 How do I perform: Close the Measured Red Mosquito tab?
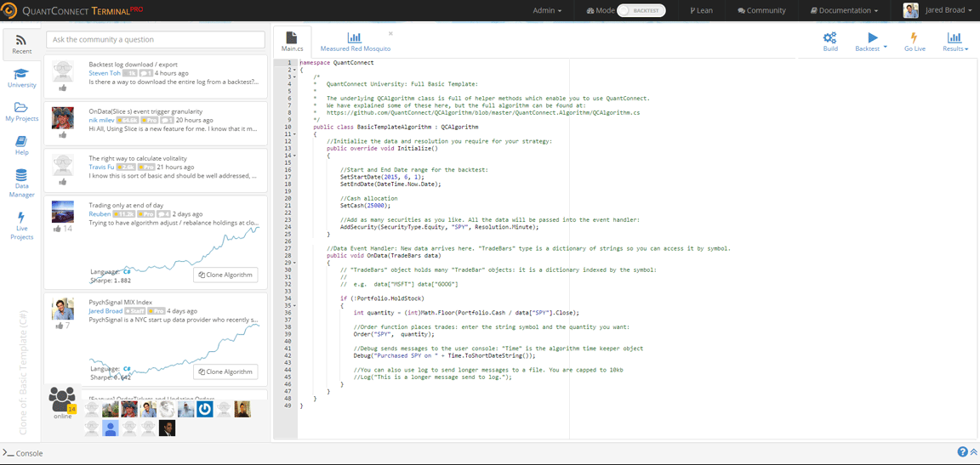click(x=390, y=34)
